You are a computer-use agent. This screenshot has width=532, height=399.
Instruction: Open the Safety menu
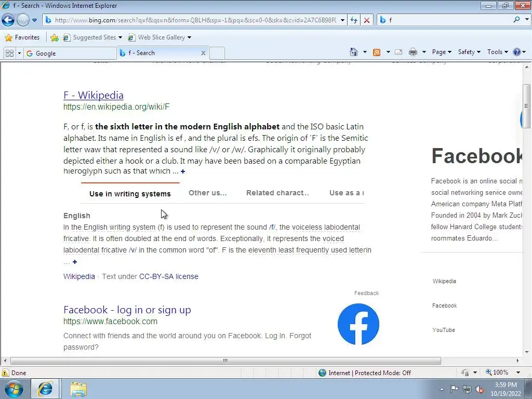(469, 52)
